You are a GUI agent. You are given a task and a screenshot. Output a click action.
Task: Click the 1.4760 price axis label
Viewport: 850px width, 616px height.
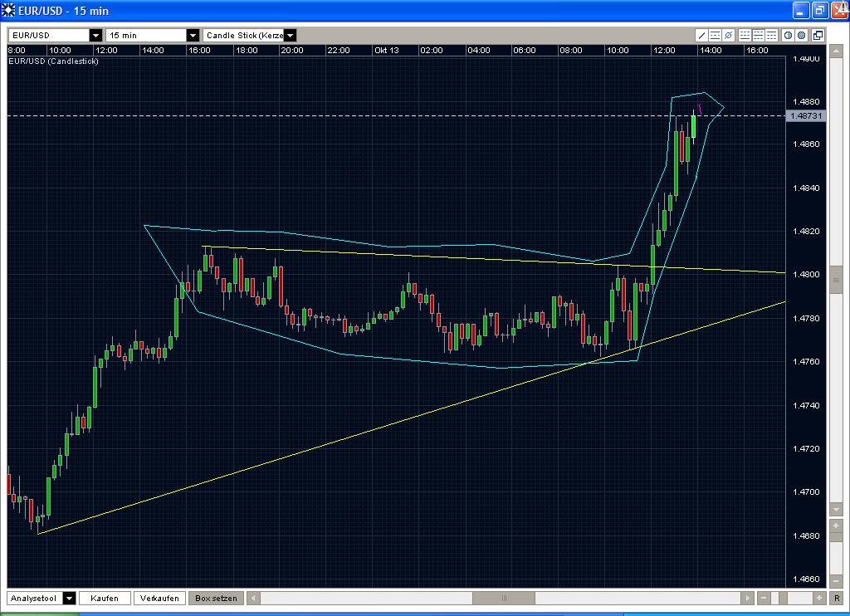coord(806,362)
